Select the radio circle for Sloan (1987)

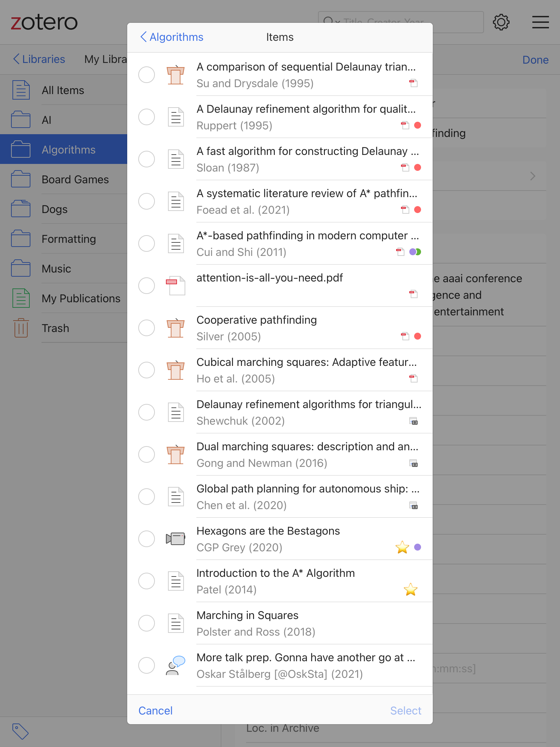point(147,159)
